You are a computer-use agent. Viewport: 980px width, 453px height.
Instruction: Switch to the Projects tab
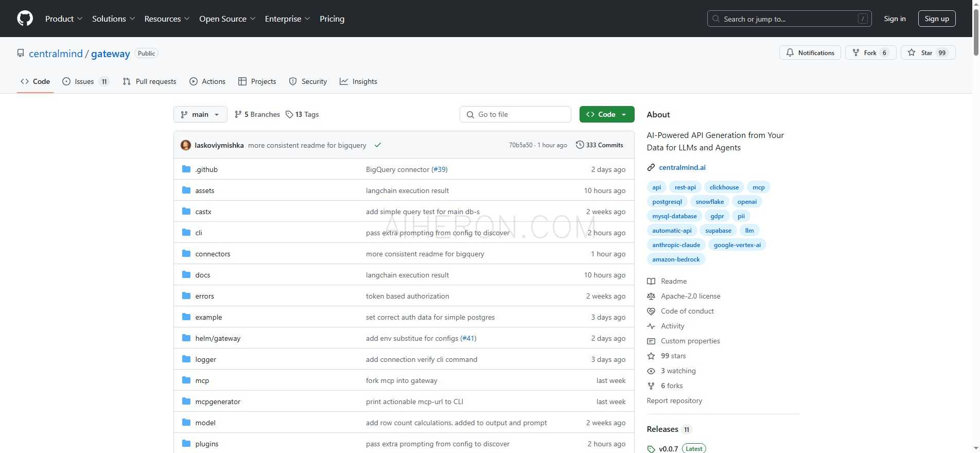tap(257, 81)
